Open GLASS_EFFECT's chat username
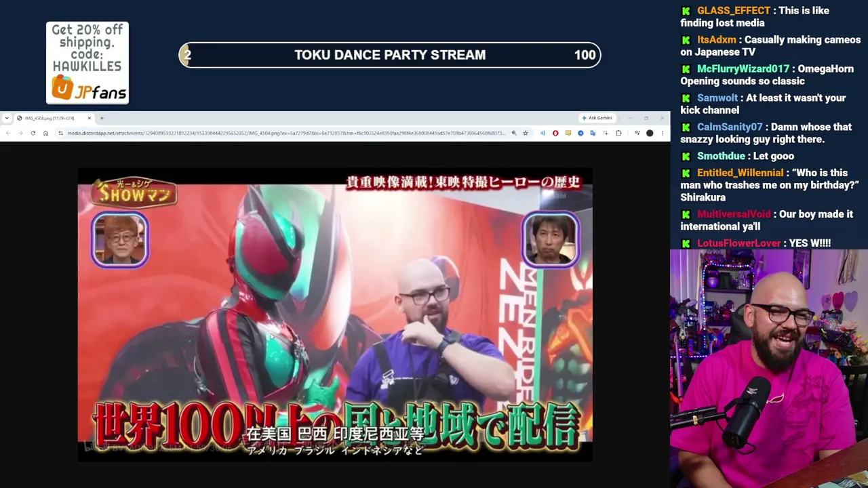The image size is (868, 488). pos(734,11)
